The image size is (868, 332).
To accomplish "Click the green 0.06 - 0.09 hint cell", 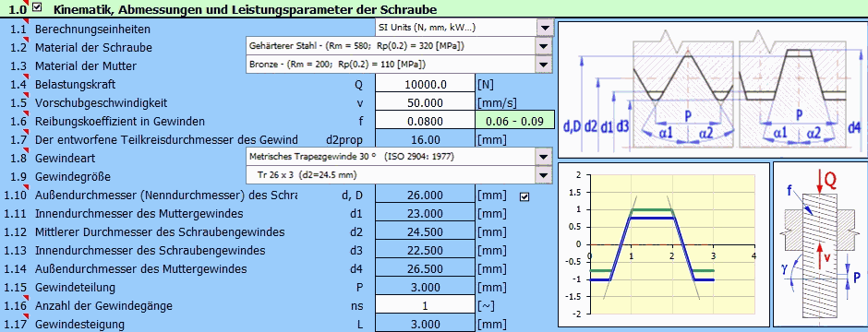I will [513, 121].
